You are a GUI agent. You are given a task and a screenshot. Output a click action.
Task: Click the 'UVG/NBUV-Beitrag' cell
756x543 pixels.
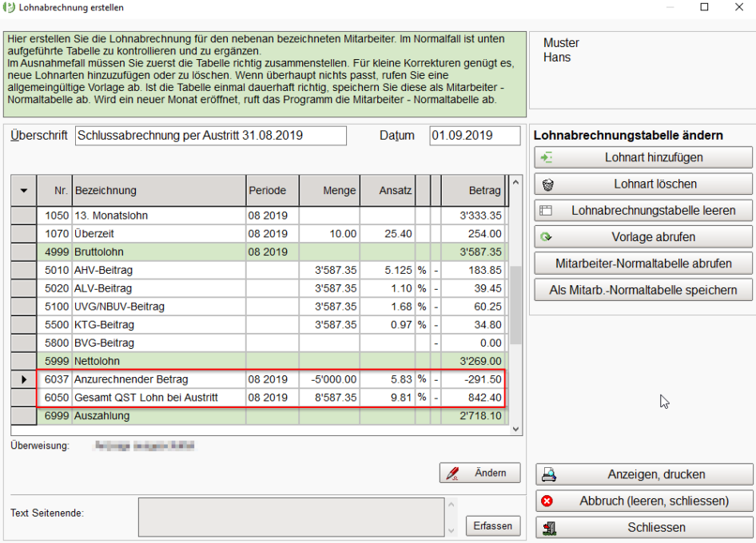pyautogui.click(x=159, y=307)
